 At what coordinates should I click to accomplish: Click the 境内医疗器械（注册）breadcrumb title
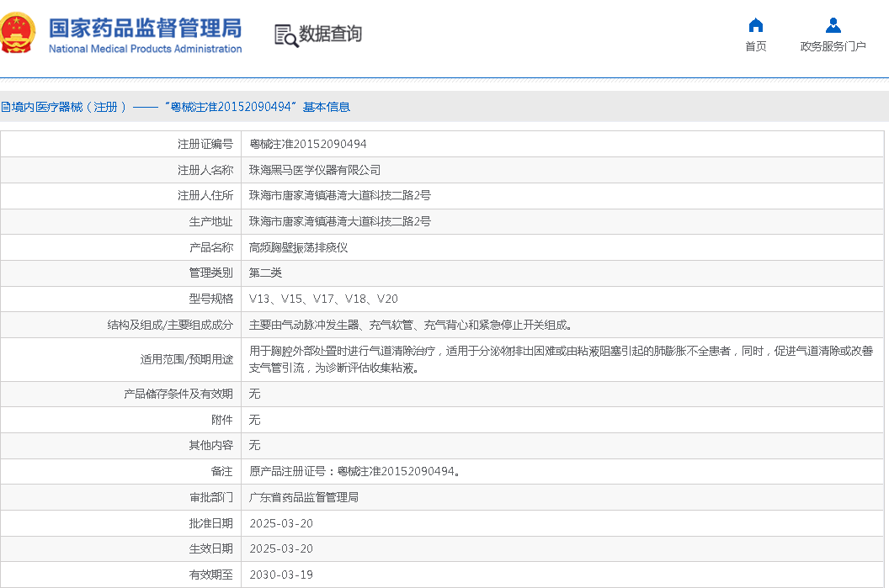[66, 107]
